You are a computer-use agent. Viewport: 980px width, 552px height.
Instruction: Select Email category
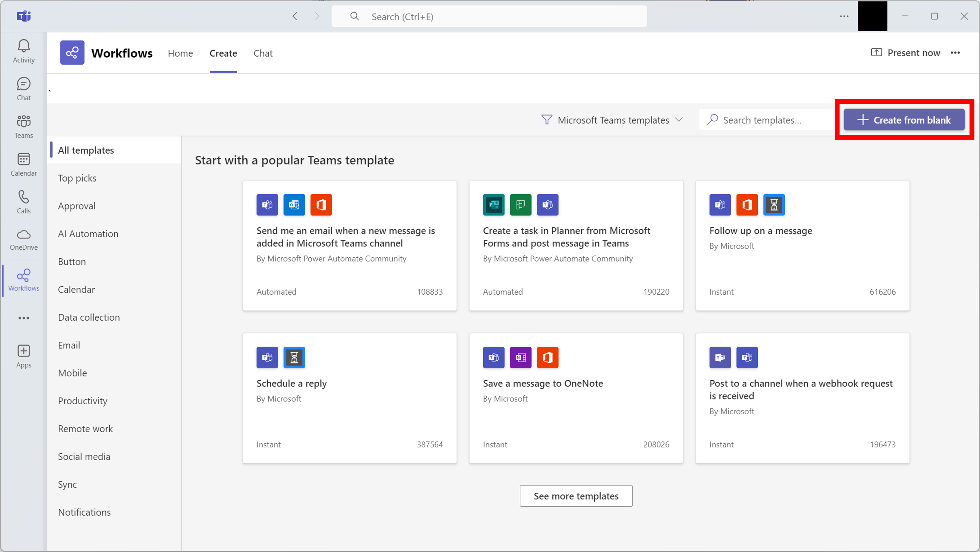click(x=114, y=345)
